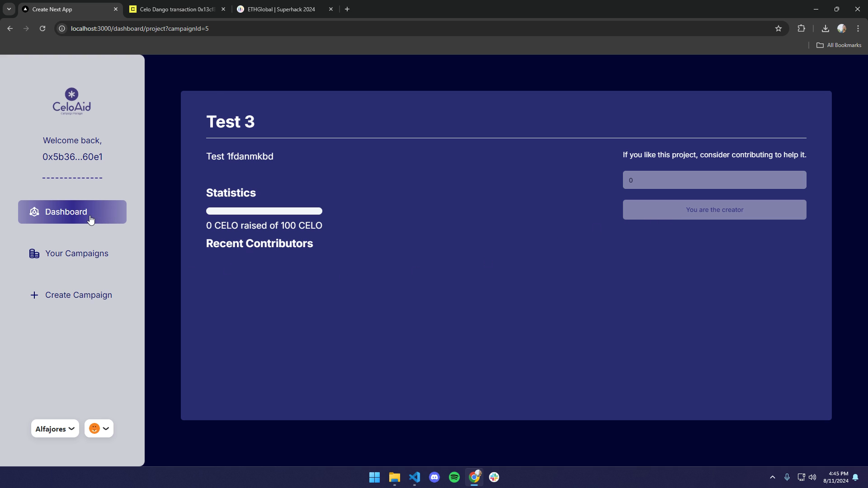Open a new browser tab
Image resolution: width=868 pixels, height=488 pixels.
point(347,9)
